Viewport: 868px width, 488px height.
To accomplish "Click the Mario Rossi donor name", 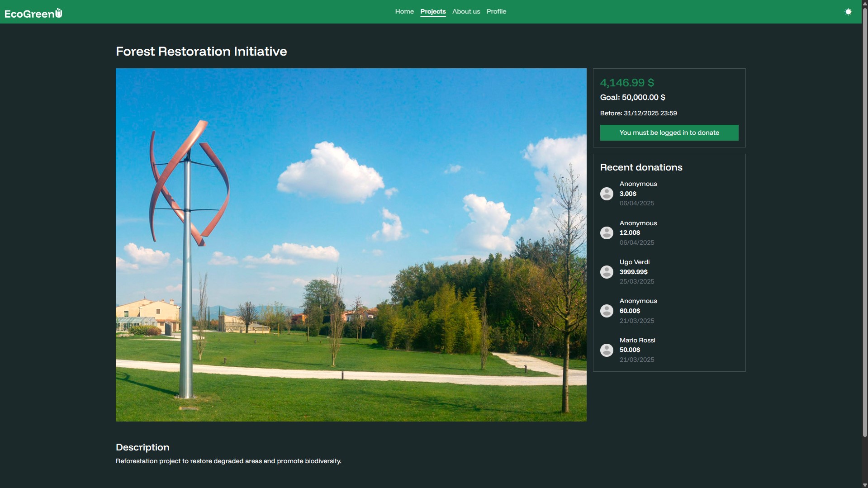I will coord(637,341).
